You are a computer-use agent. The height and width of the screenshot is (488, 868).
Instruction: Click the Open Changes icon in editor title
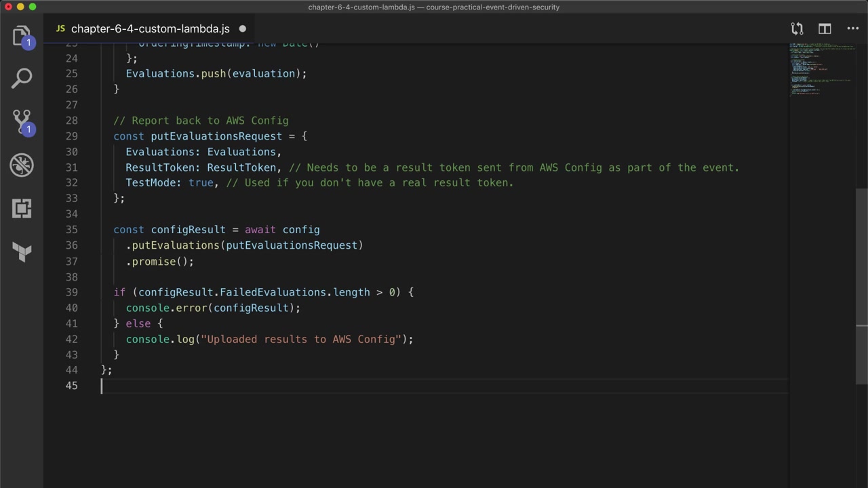coord(797,28)
